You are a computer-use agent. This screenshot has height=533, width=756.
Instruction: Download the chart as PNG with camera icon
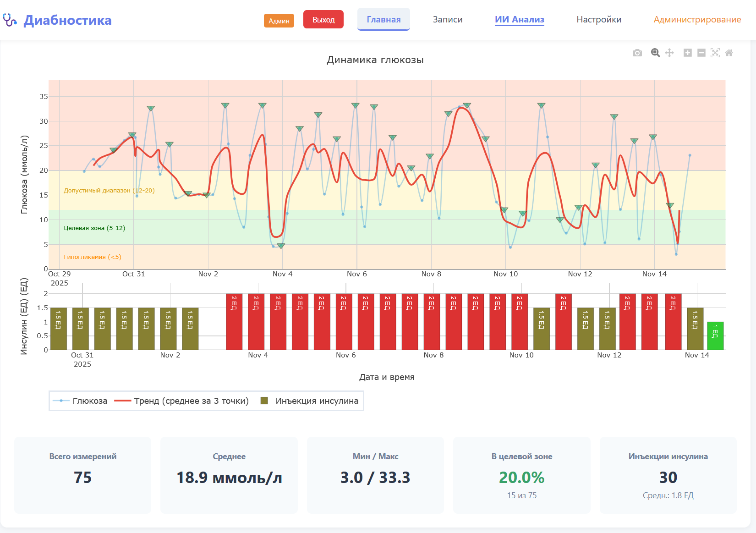coord(637,53)
